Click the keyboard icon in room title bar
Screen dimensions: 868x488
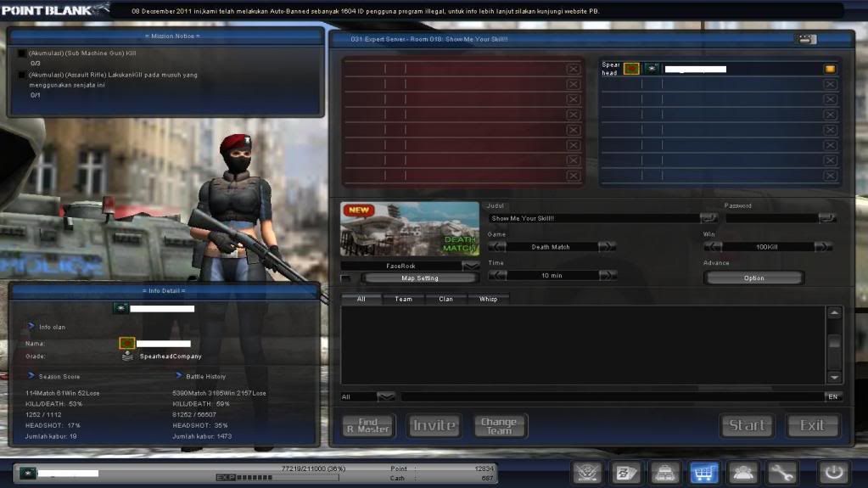(806, 39)
